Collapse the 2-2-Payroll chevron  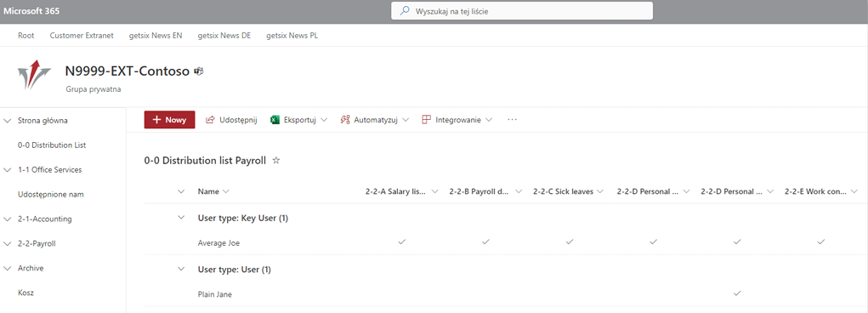click(7, 244)
